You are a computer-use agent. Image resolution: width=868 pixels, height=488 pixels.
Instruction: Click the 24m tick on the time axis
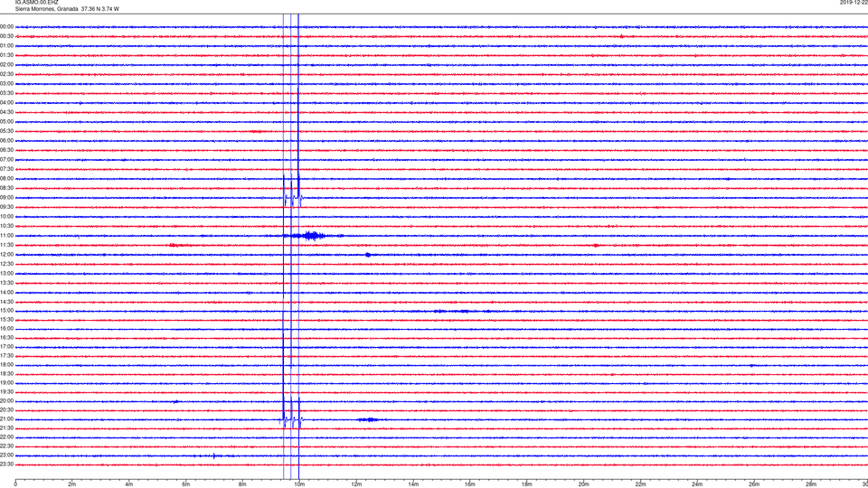coord(697,484)
